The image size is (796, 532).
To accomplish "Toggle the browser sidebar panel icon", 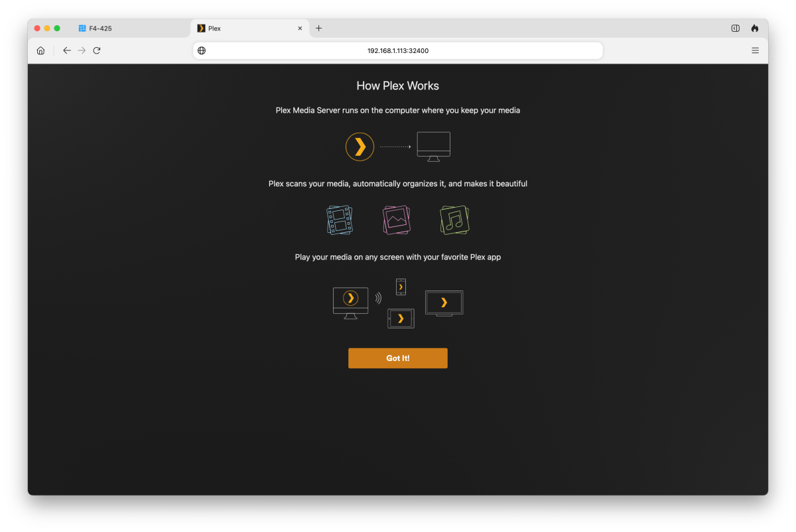I will (736, 29).
